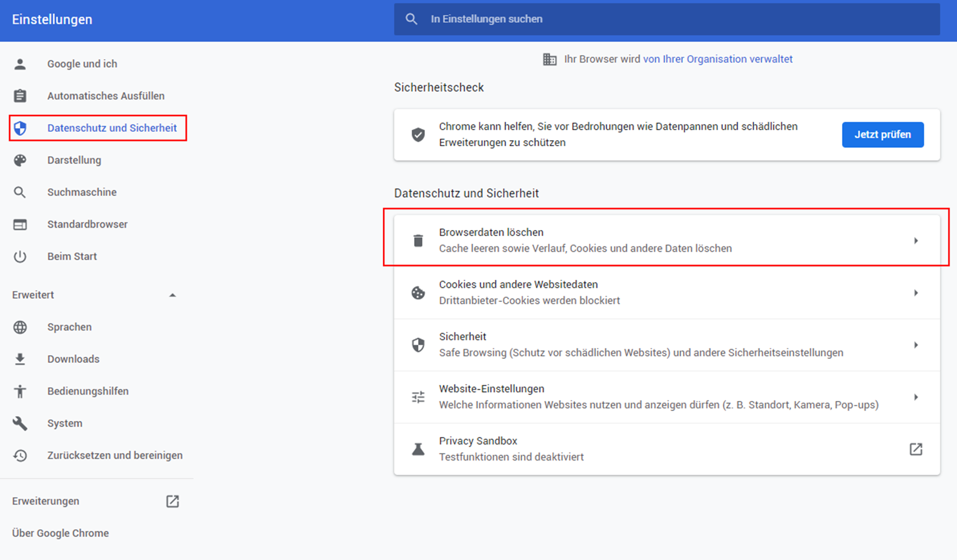The height and width of the screenshot is (560, 957).
Task: Click the sliders icon for Website-Einstellungen
Action: [x=418, y=397]
